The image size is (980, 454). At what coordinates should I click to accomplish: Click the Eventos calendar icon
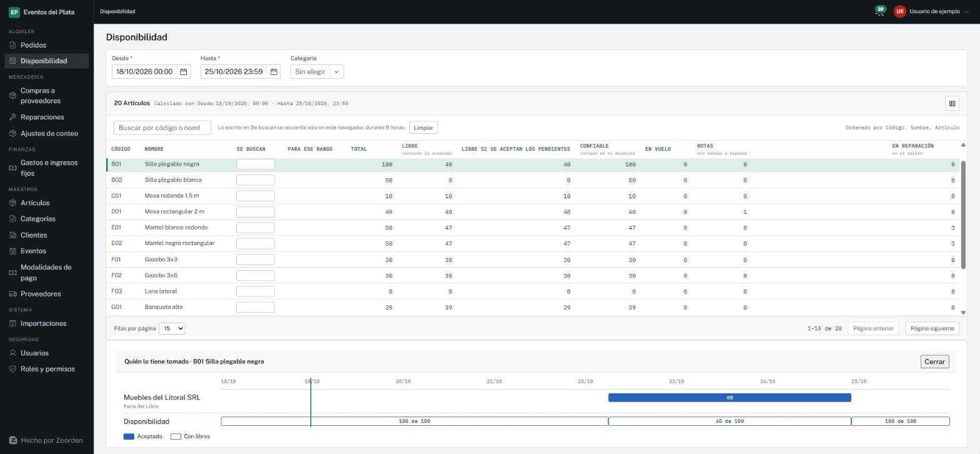click(13, 251)
